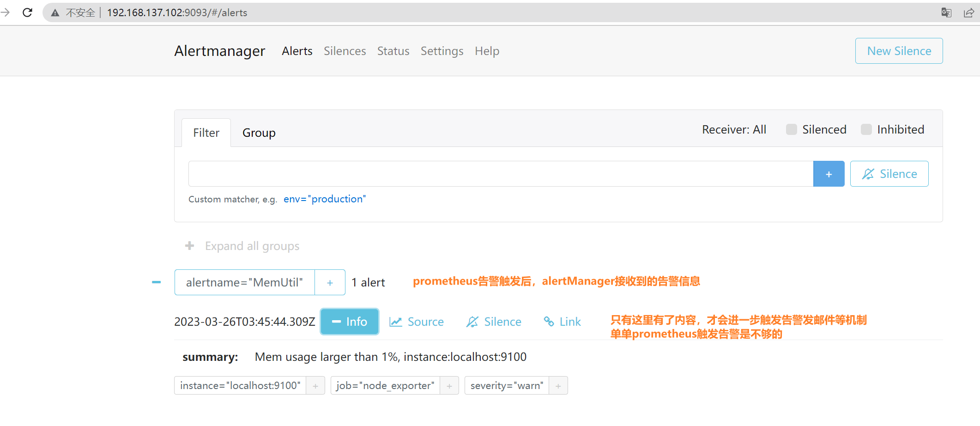Enable the Silenced checkbox
980x426 pixels.
coord(792,129)
